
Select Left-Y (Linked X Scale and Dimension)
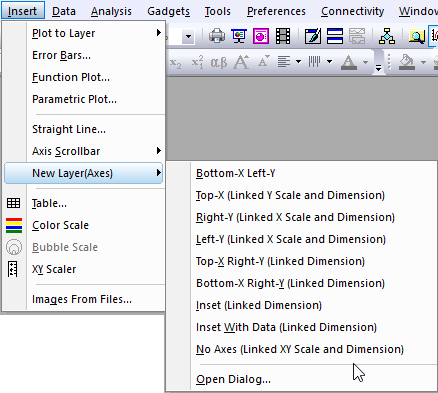click(291, 239)
